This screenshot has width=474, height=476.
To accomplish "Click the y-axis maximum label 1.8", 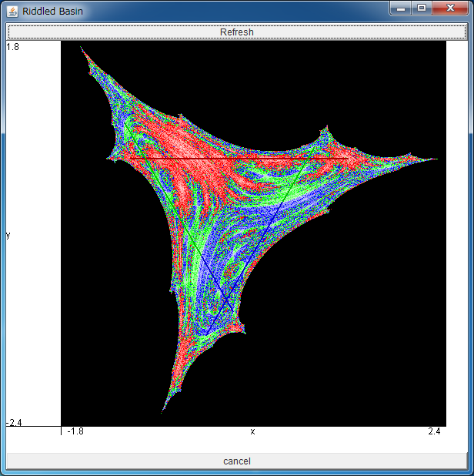I will pyautogui.click(x=13, y=47).
